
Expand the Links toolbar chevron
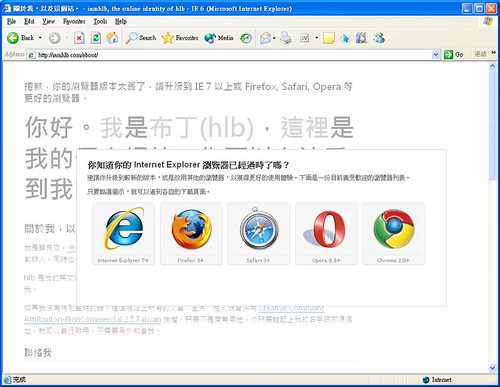pos(493,53)
